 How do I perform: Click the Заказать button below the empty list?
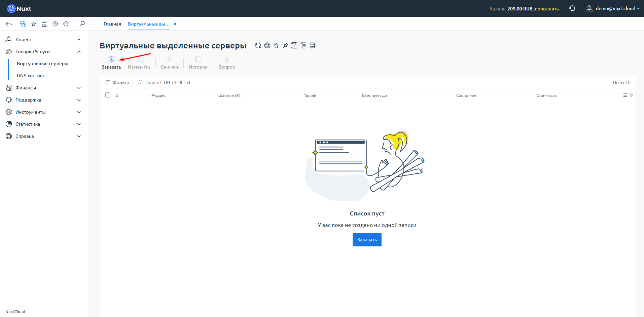point(367,239)
